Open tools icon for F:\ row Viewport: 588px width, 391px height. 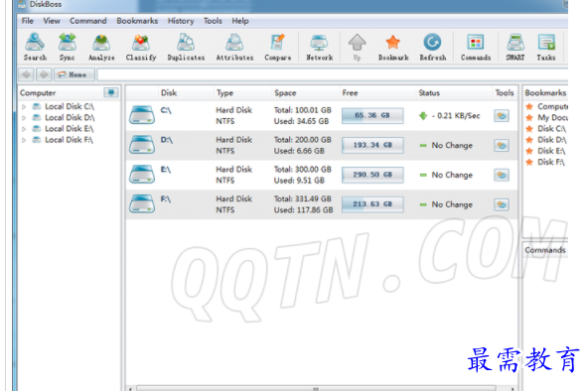(502, 204)
